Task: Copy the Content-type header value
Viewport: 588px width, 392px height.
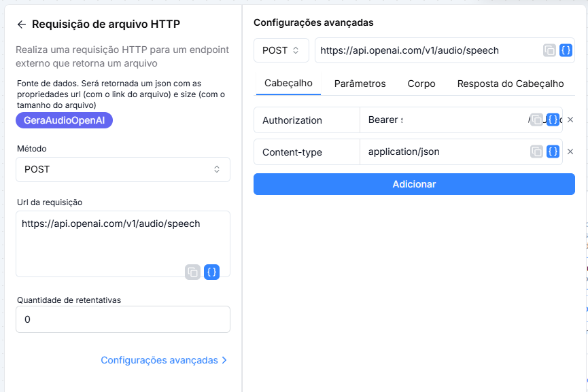Action: (x=536, y=152)
